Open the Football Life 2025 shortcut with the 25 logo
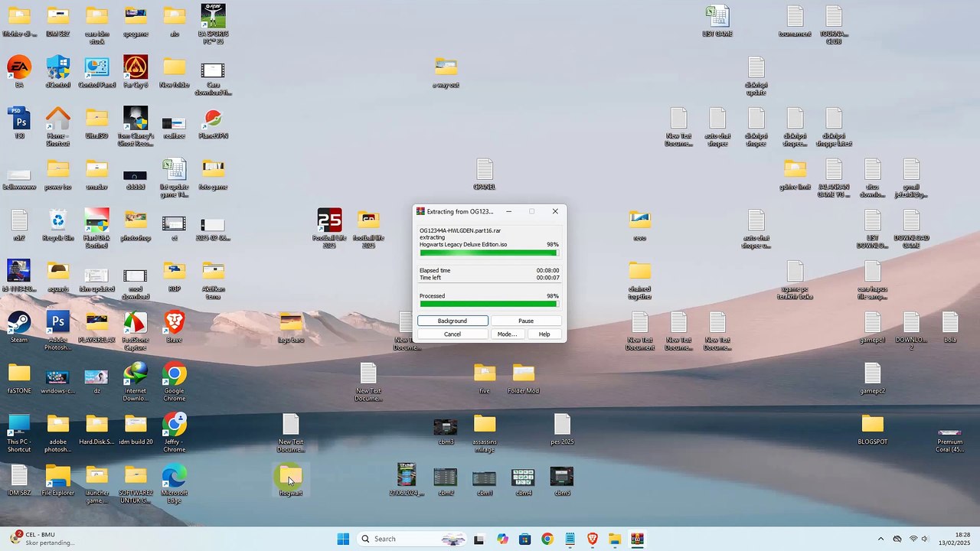 [x=329, y=228]
